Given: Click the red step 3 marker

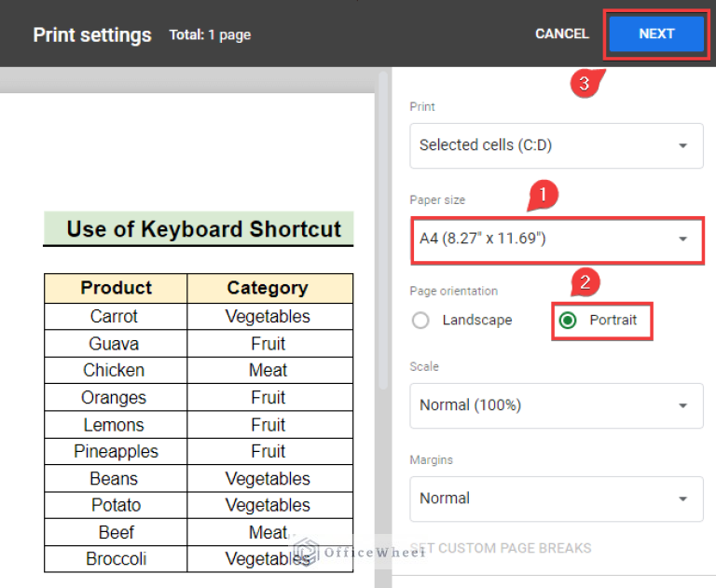Looking at the screenshot, I should tap(585, 83).
